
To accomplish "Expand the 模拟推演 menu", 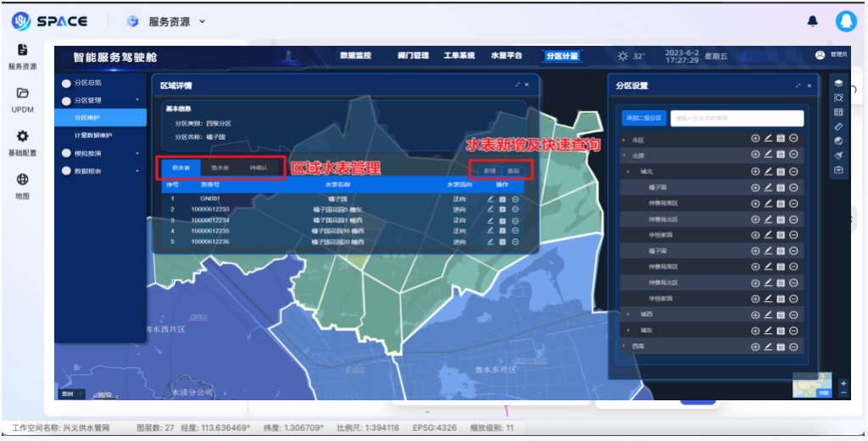I will pyautogui.click(x=137, y=154).
